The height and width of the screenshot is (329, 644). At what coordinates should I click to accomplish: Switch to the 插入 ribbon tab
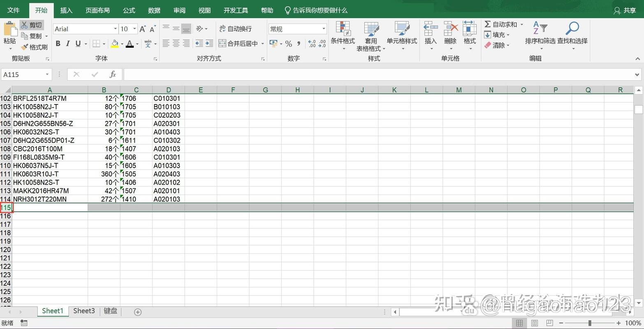click(x=66, y=10)
